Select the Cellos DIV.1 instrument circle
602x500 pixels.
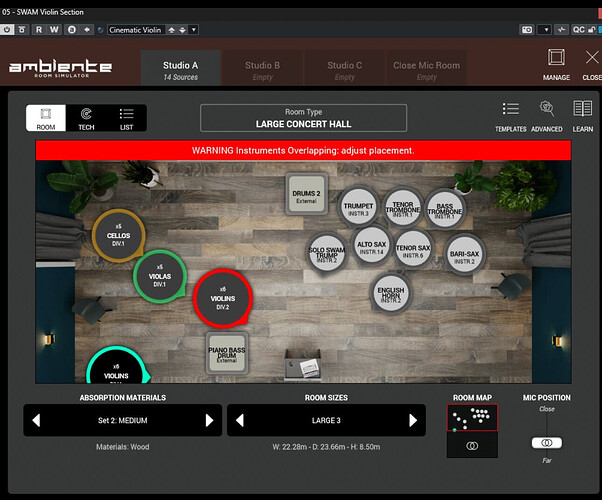point(118,235)
